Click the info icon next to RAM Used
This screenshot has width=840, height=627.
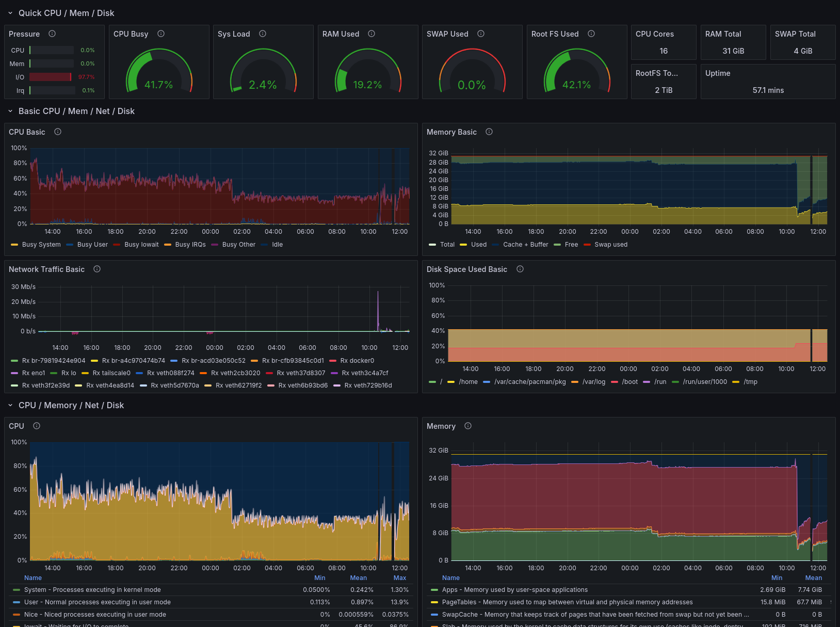(x=371, y=34)
